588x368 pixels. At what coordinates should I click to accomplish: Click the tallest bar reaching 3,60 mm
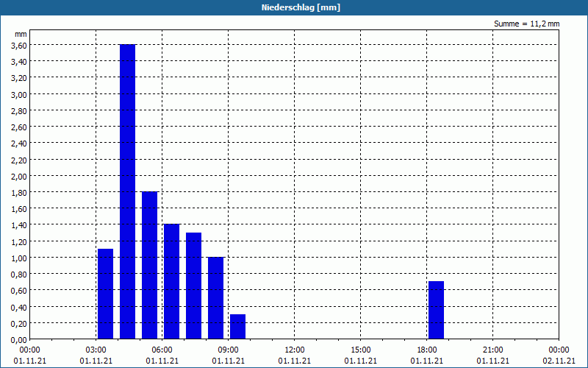click(x=127, y=192)
